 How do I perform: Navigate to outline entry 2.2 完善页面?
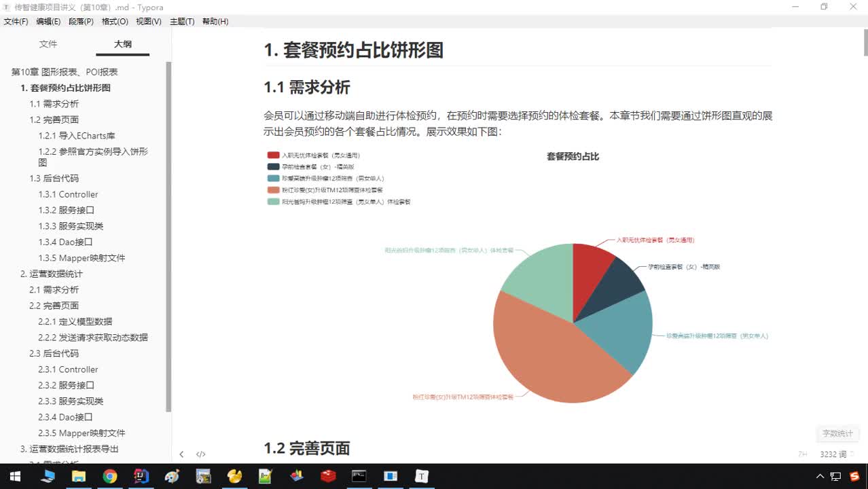[54, 306]
